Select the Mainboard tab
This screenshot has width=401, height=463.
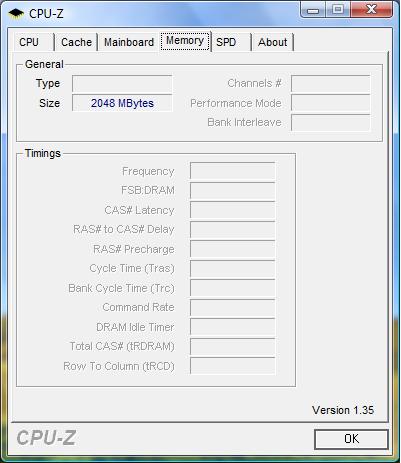click(129, 42)
